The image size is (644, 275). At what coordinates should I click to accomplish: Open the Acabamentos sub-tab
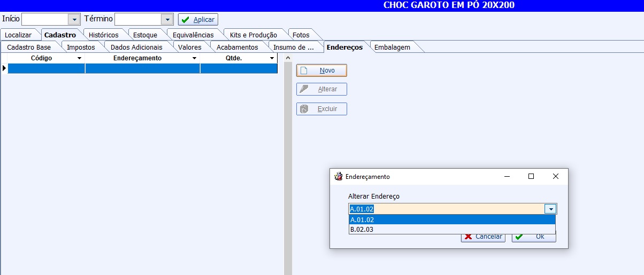pos(237,47)
